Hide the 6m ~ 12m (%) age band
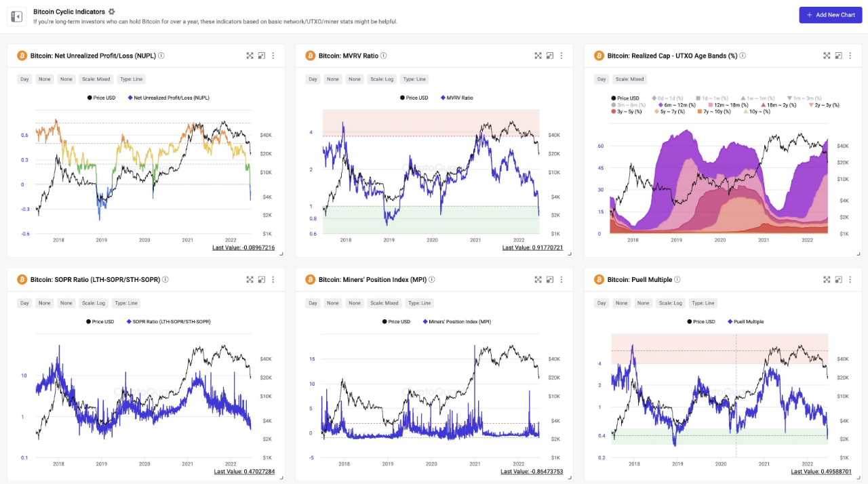 tap(675, 105)
